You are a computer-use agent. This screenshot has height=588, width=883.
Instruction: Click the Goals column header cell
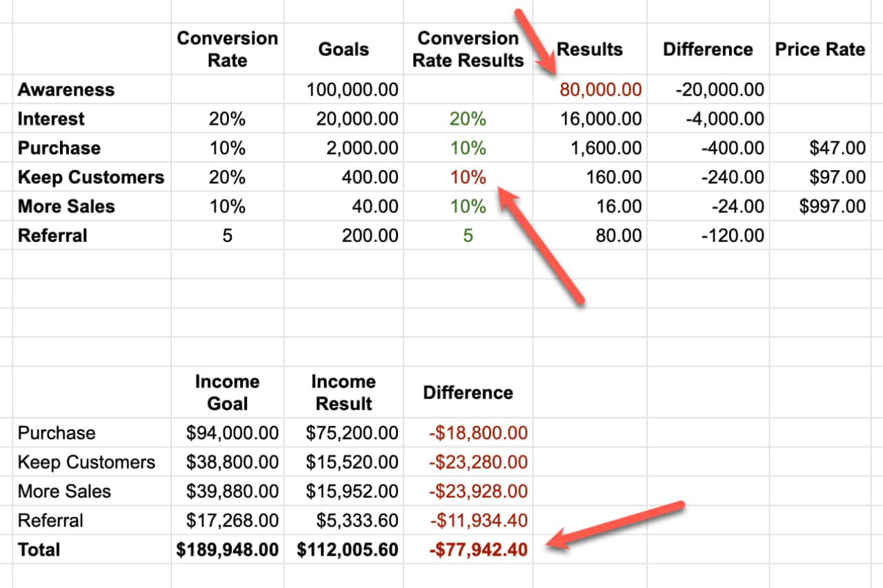[x=343, y=50]
